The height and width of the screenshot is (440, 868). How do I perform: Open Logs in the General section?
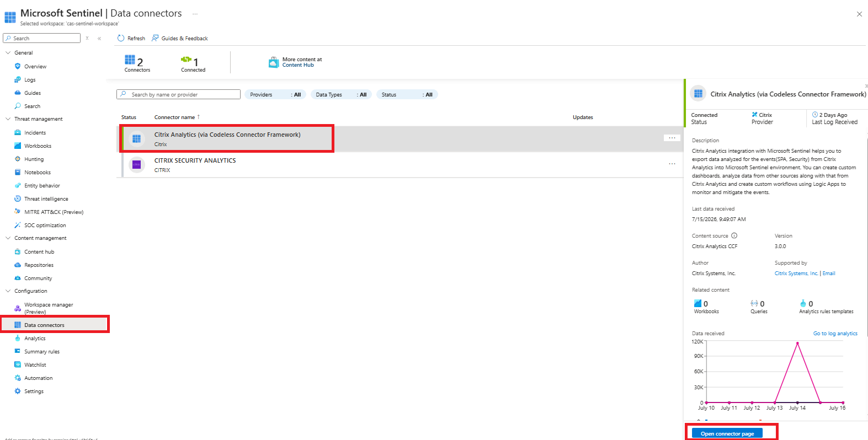[30, 80]
